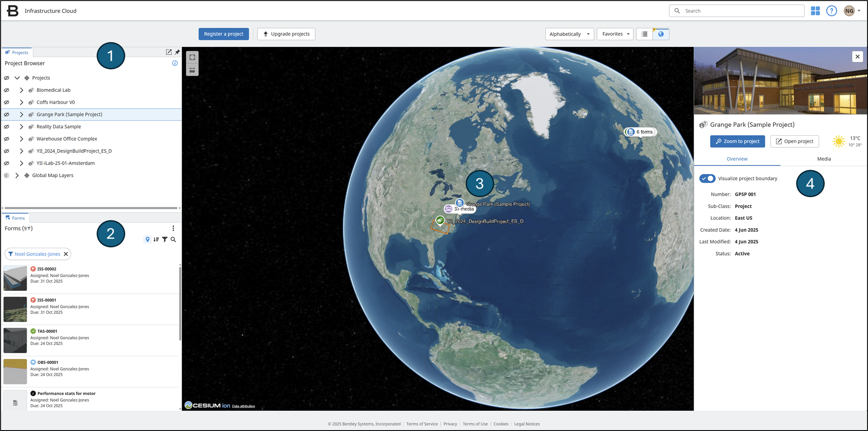Image resolution: width=868 pixels, height=431 pixels.
Task: Select the Forms tab
Action: point(15,217)
